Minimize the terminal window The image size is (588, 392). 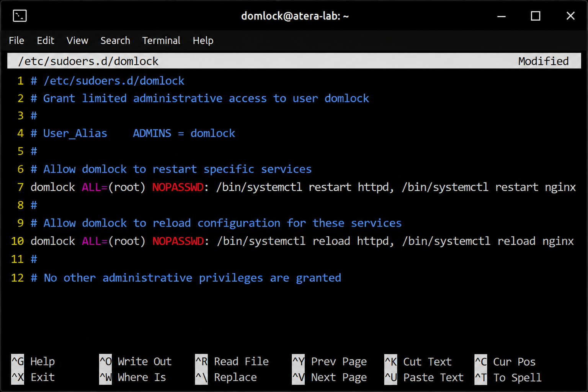pos(501,16)
